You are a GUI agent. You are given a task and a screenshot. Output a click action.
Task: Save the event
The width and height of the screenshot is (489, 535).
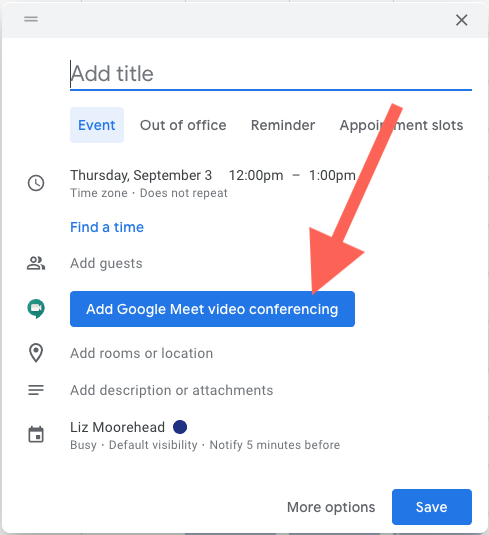click(432, 507)
